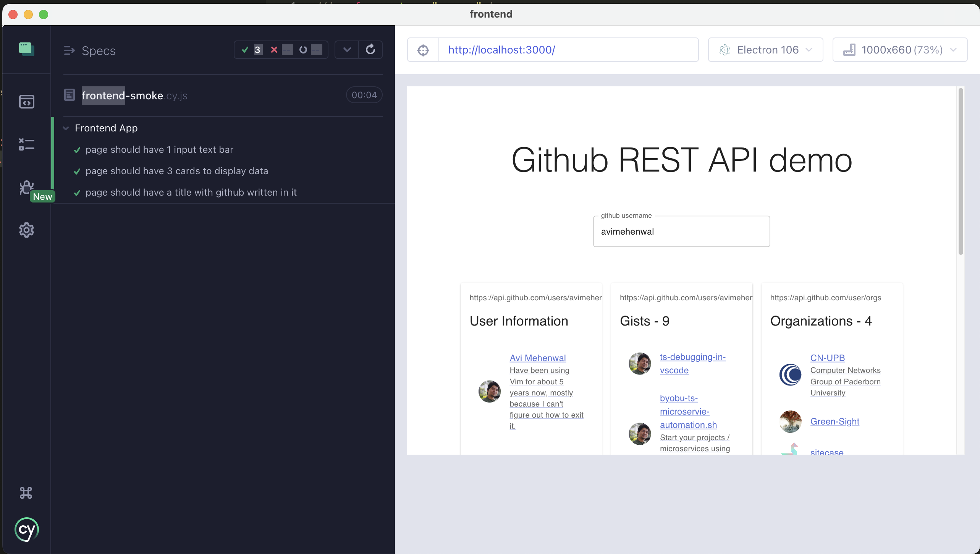Screen dimensions: 980x554
Task: Click the Cypress settings gear icon
Action: [x=26, y=230]
